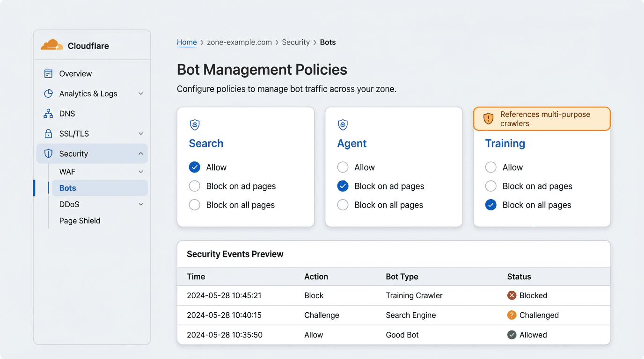Select Allow for Training bots

click(x=490, y=167)
